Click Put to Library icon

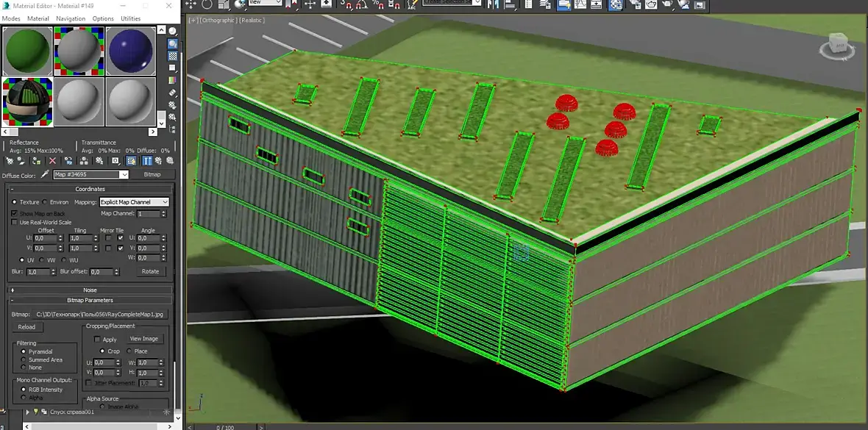coord(99,161)
